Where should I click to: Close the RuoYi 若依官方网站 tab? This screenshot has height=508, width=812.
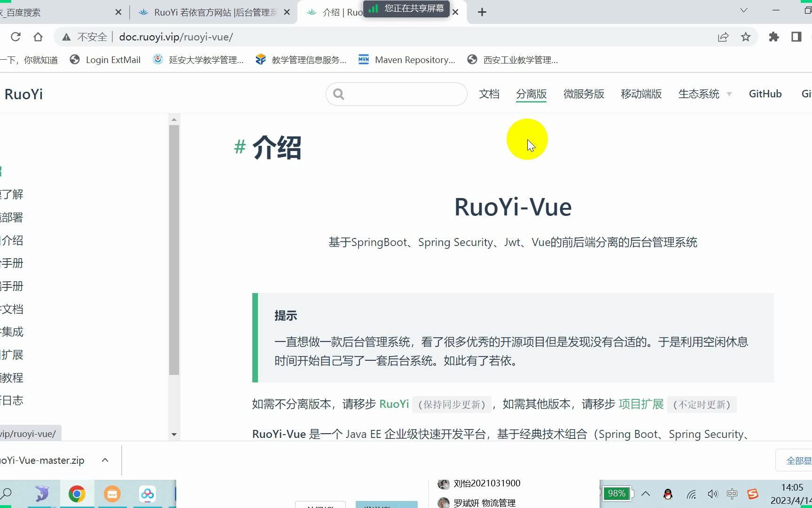tap(287, 12)
